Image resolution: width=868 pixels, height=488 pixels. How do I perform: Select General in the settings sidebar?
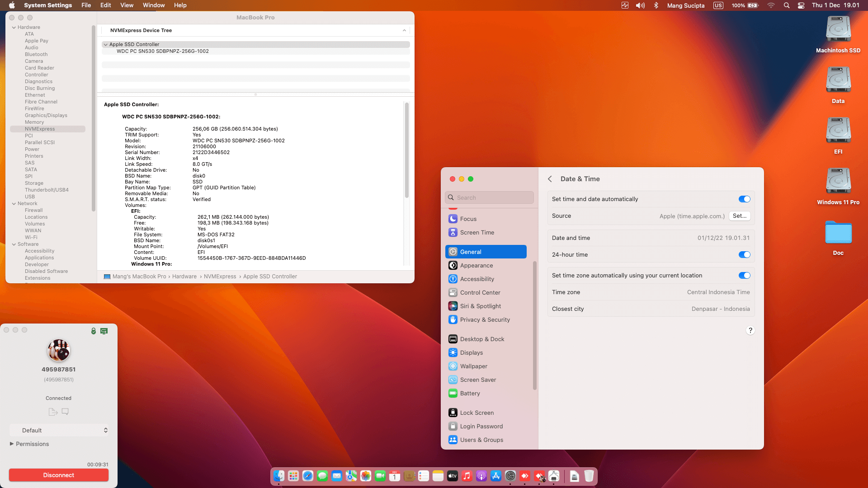pyautogui.click(x=486, y=252)
